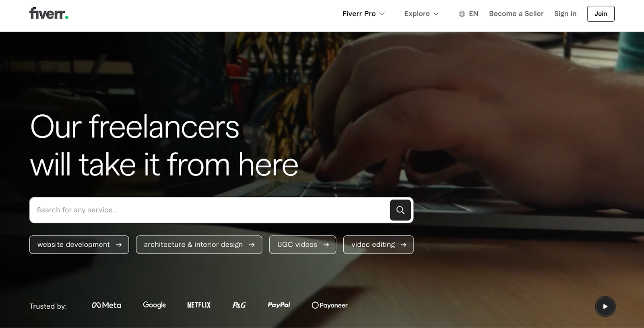Viewport: 644px width, 328px height.
Task: Click the Meta logo
Action: tap(107, 305)
